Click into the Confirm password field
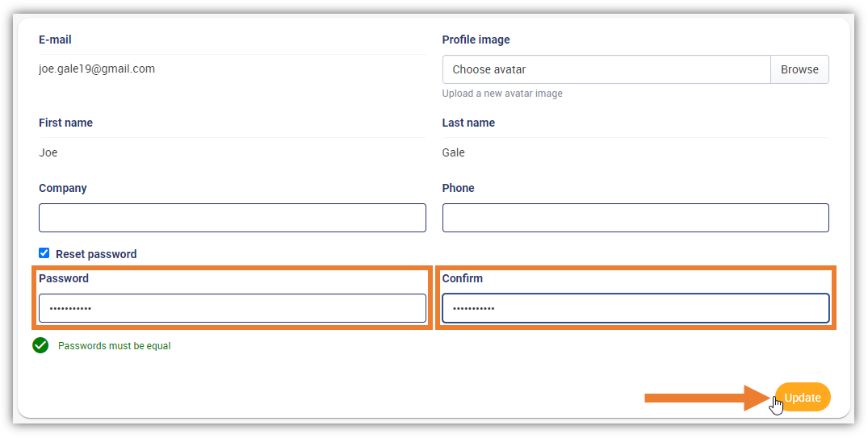 coord(635,308)
